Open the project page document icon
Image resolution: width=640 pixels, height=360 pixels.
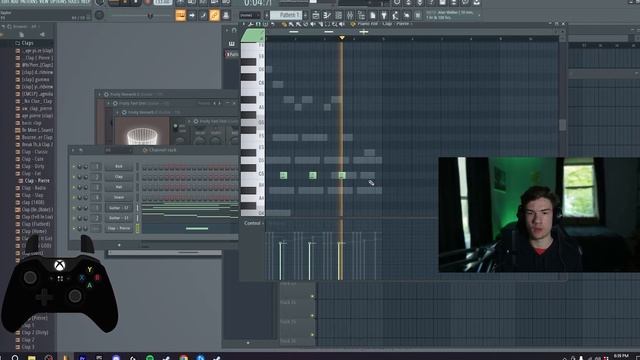[x=373, y=16]
